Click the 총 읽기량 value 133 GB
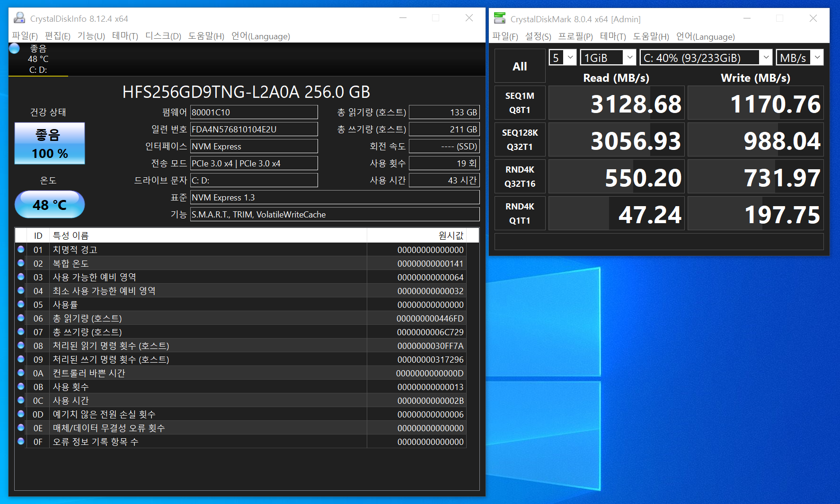Screen dimensions: 840x504 [x=444, y=112]
